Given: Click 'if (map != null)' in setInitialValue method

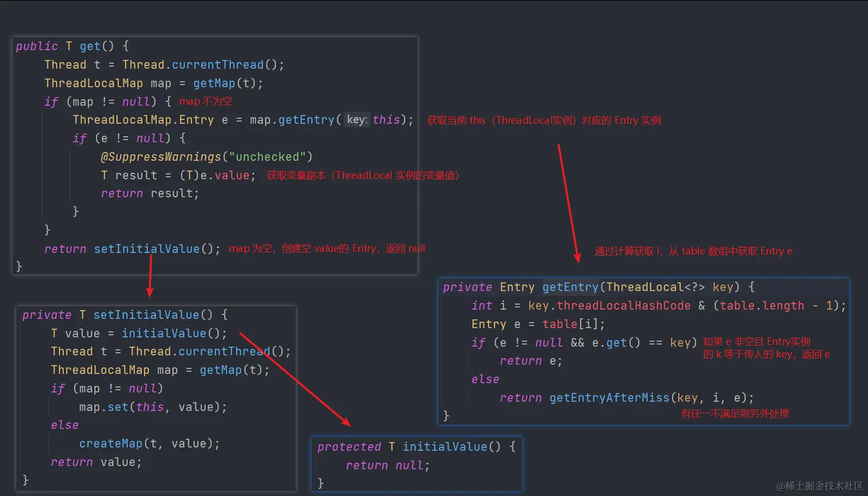Looking at the screenshot, I should (107, 389).
